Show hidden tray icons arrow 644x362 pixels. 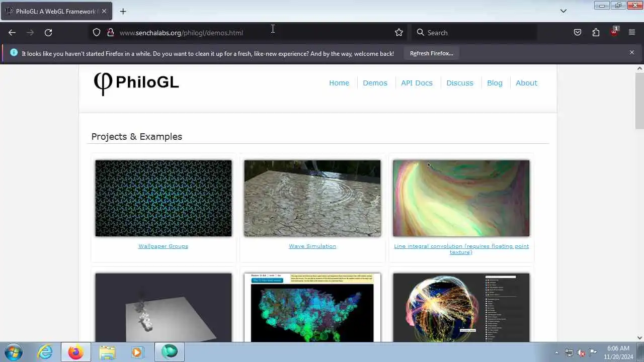click(x=556, y=352)
